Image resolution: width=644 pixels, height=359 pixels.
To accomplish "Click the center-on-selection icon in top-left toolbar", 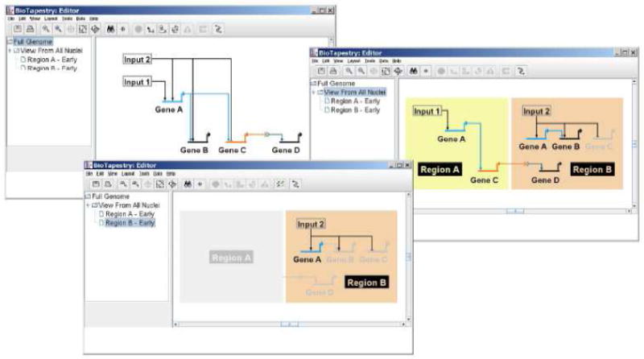I will pos(95,27).
